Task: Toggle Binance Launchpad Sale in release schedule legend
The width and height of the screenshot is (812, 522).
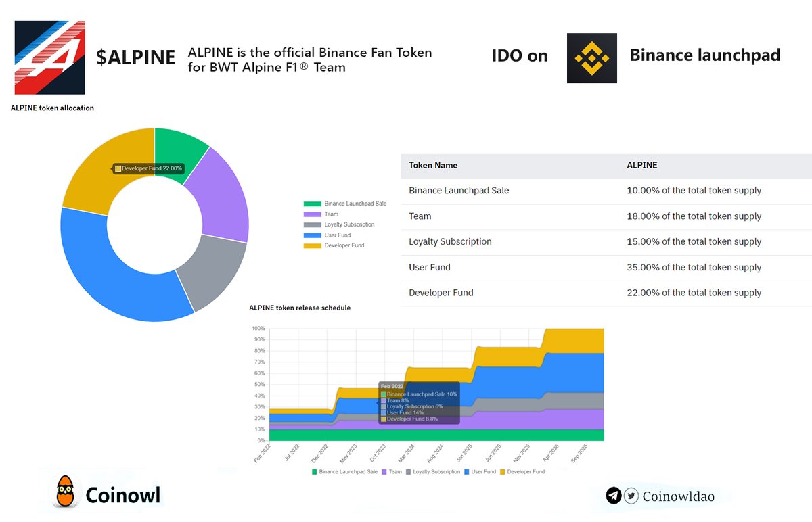Action: pyautogui.click(x=344, y=471)
